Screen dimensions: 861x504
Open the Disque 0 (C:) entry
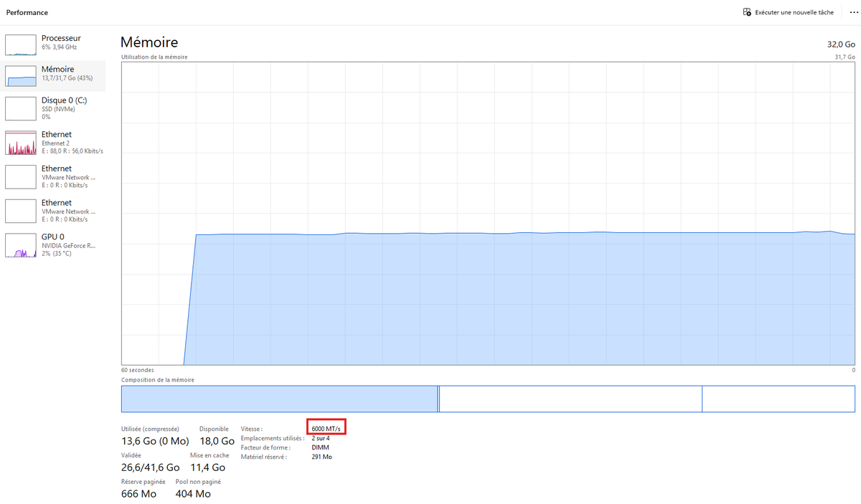(54, 108)
